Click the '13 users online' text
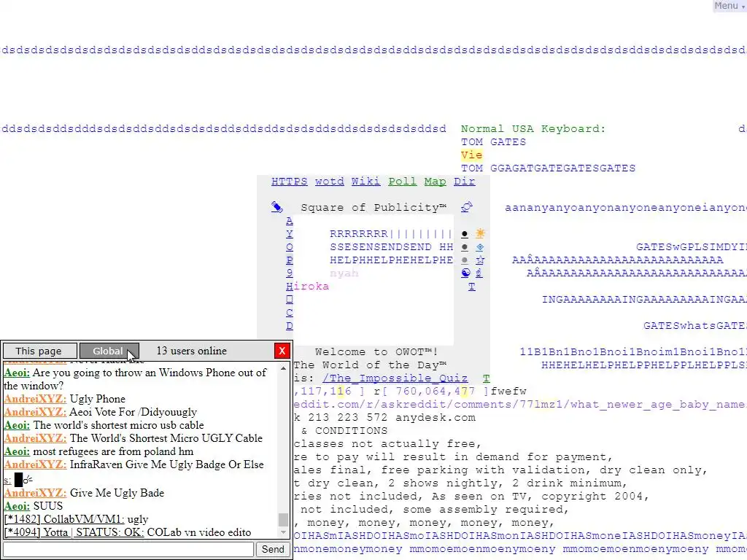This screenshot has height=560, width=747. tap(192, 351)
